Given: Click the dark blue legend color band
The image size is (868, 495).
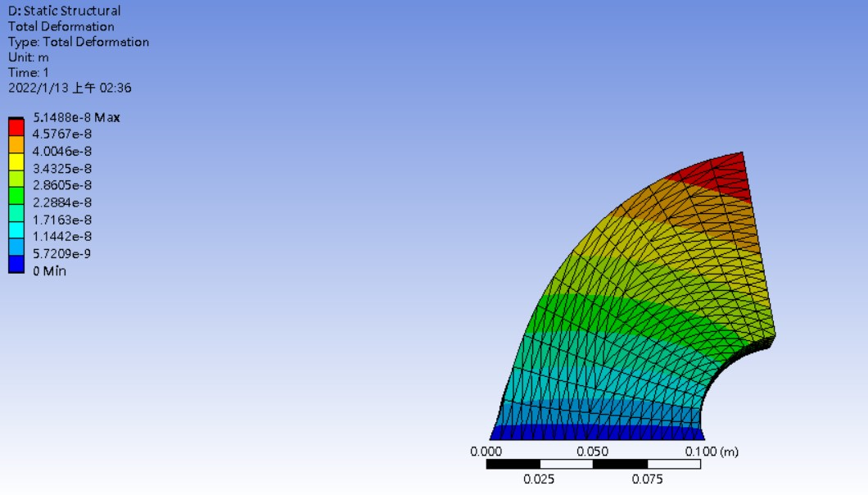Looking at the screenshot, I should [x=16, y=265].
